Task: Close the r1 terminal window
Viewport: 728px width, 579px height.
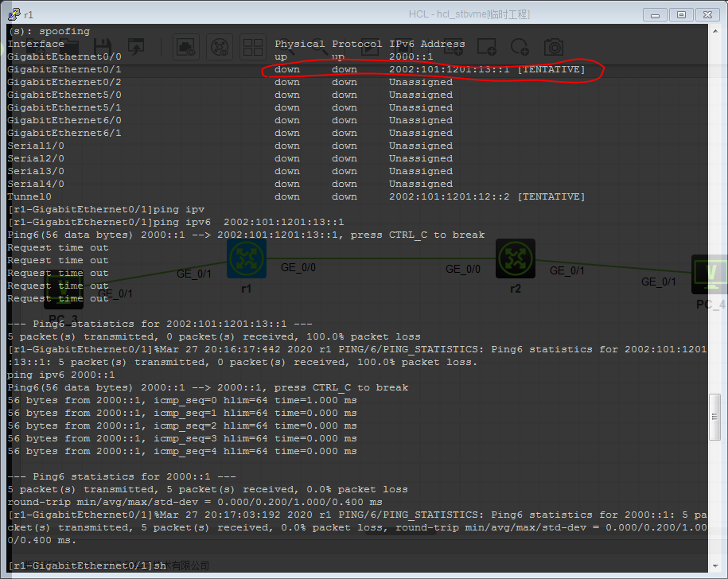Action: click(707, 15)
